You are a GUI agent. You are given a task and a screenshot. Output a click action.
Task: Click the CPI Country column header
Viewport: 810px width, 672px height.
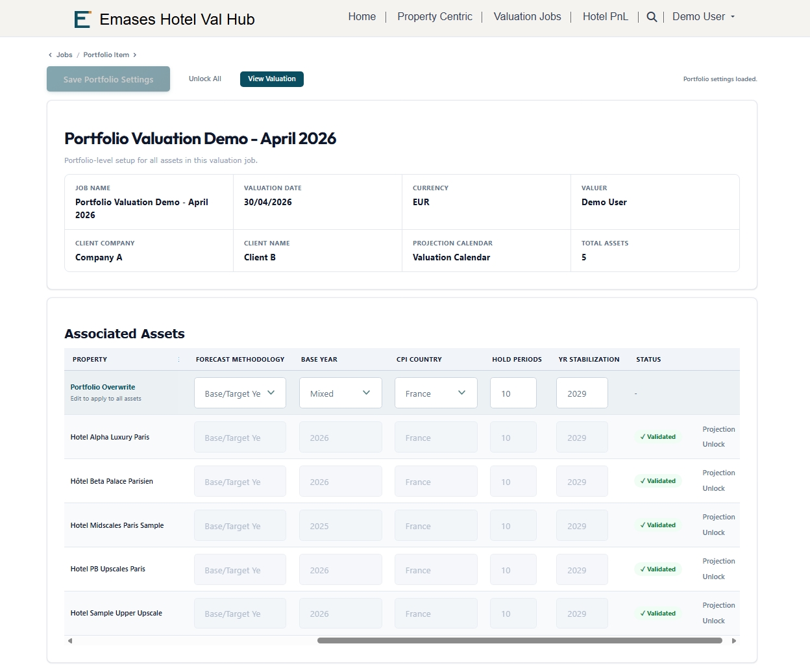pyautogui.click(x=419, y=360)
